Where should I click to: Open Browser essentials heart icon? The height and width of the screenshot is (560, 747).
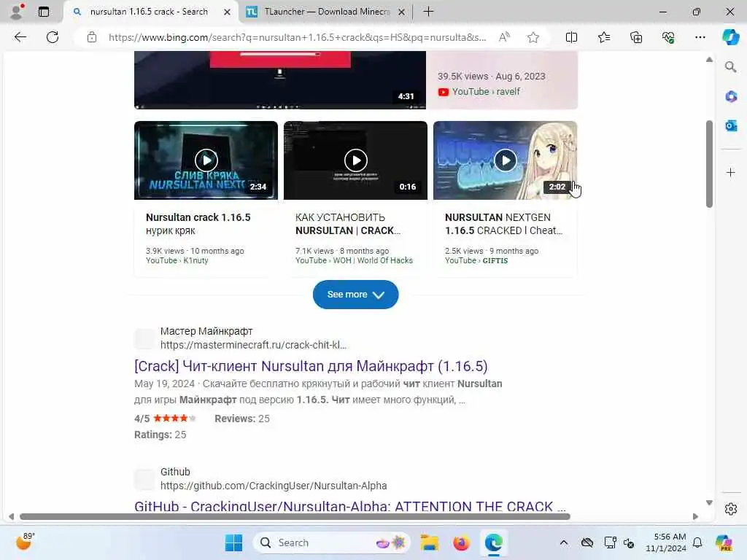pos(668,37)
